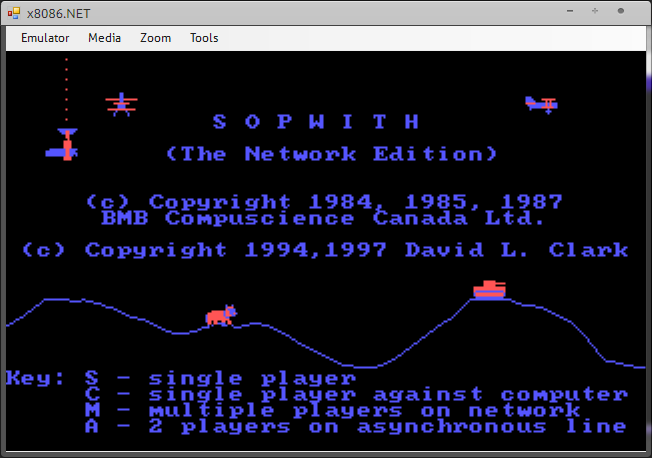Open the Emulator menu
652x458 pixels.
coord(45,38)
